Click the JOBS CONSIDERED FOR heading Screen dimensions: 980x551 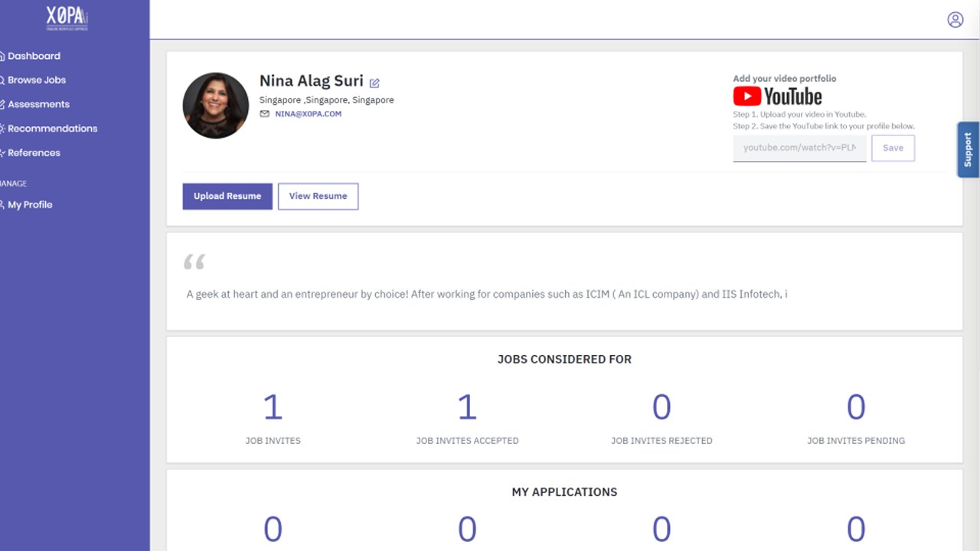click(x=564, y=359)
